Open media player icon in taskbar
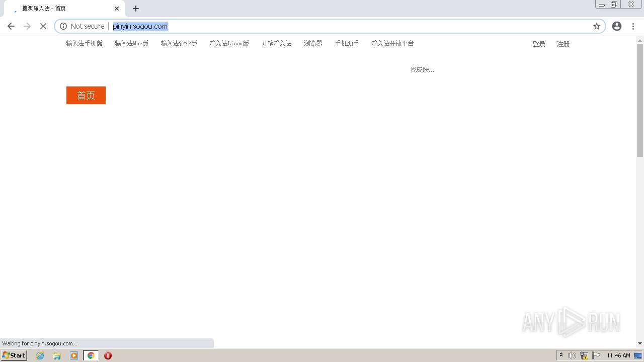Viewport: 644px width, 362px height. pos(74,355)
